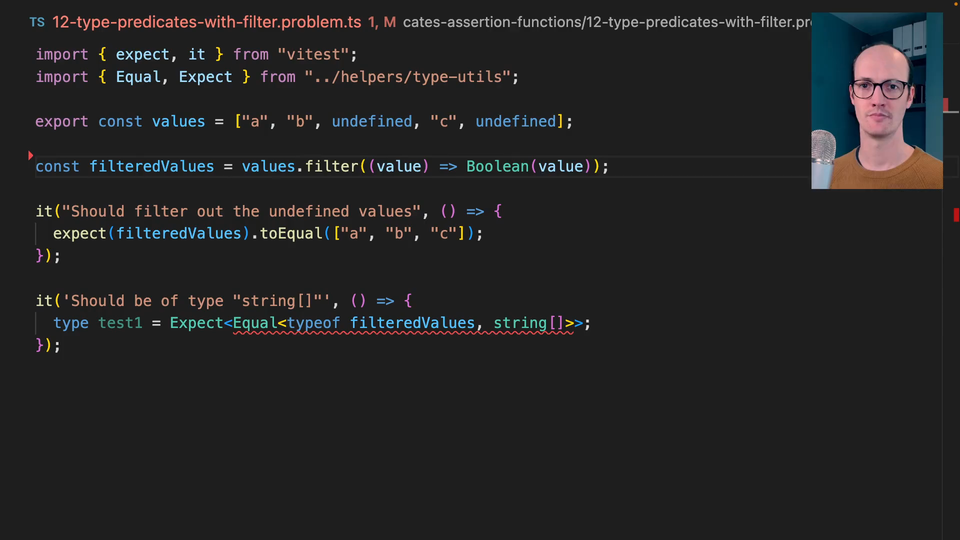Click red gutter marker beside filteredValues line
This screenshot has height=540, width=960.
(x=30, y=155)
